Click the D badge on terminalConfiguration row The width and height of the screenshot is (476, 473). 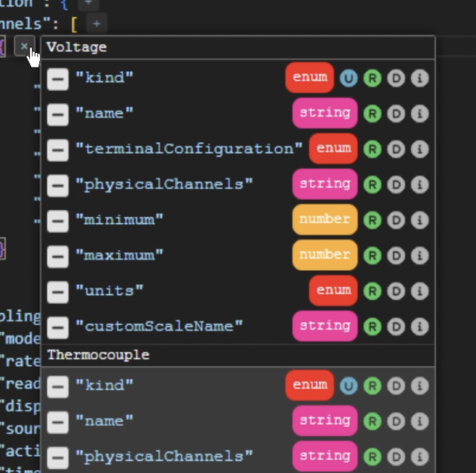coord(396,149)
